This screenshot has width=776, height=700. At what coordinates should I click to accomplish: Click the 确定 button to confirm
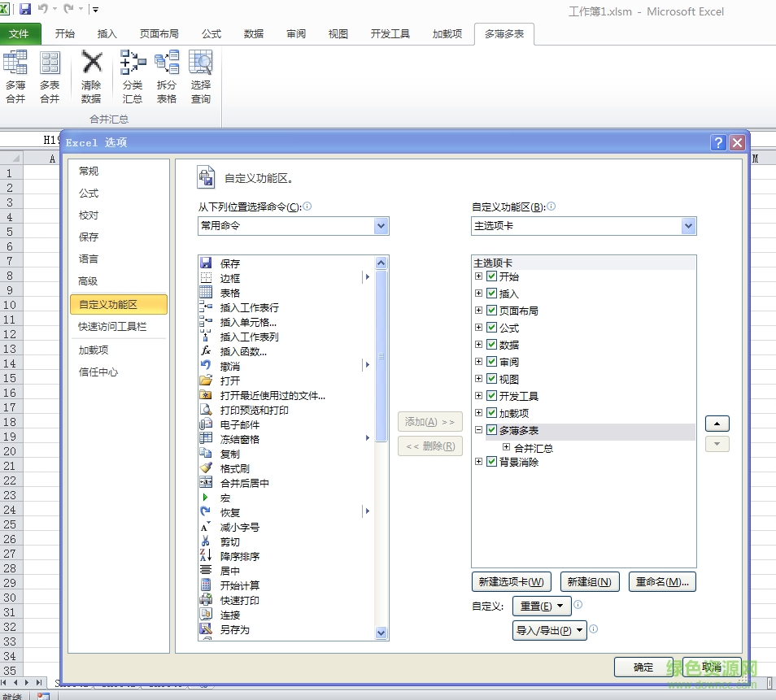[x=644, y=666]
